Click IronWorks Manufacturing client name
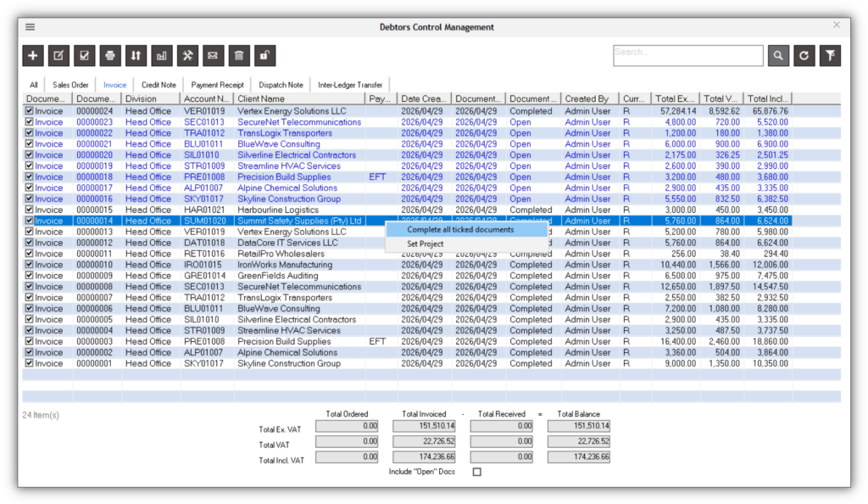Screen dimensions: 868x504 point(285,265)
